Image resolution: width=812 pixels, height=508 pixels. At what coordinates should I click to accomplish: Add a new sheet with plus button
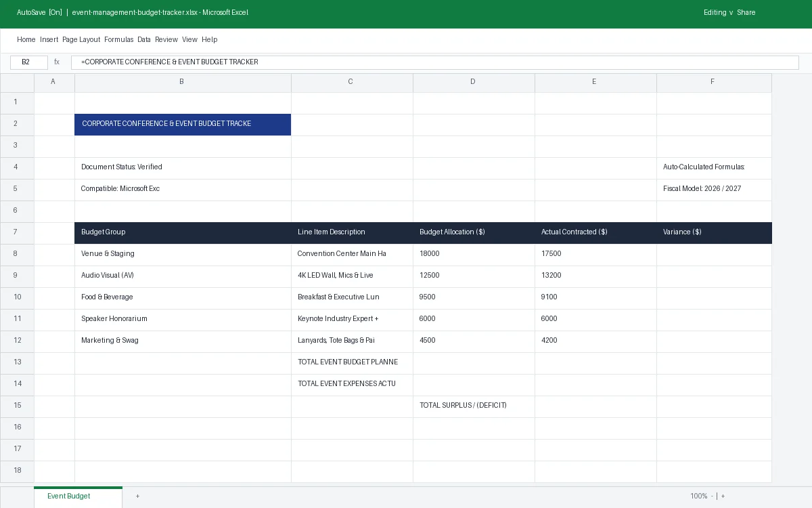pyautogui.click(x=137, y=496)
